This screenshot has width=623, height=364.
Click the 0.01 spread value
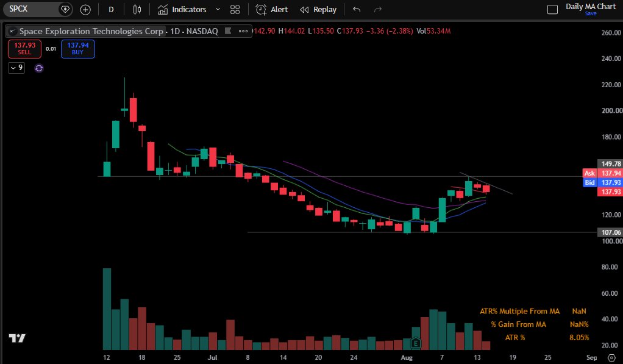pos(51,49)
